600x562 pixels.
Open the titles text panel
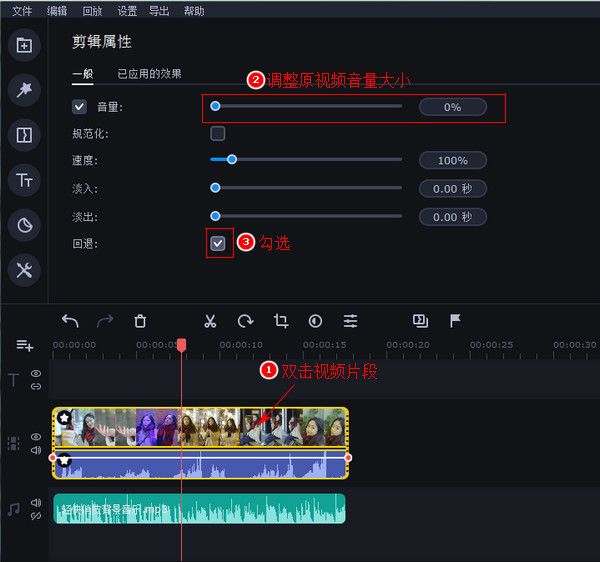[24, 180]
